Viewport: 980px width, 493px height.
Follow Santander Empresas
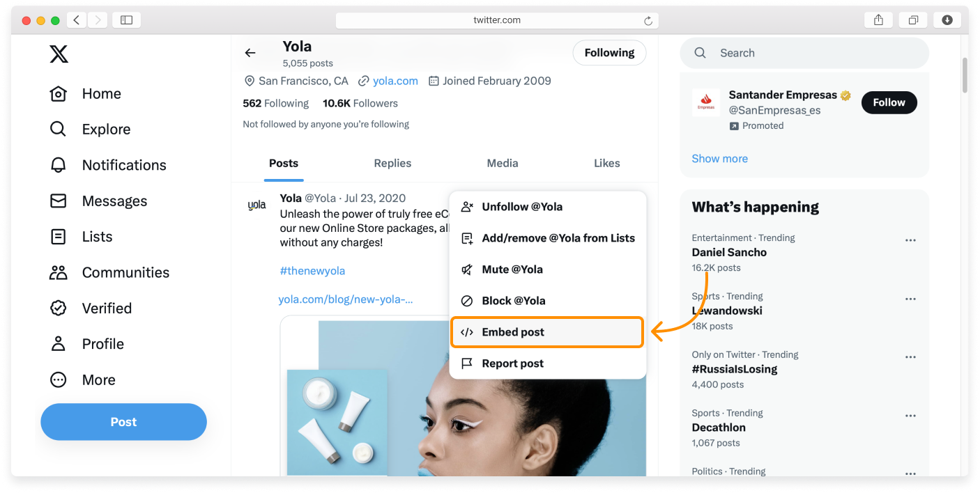pyautogui.click(x=889, y=102)
